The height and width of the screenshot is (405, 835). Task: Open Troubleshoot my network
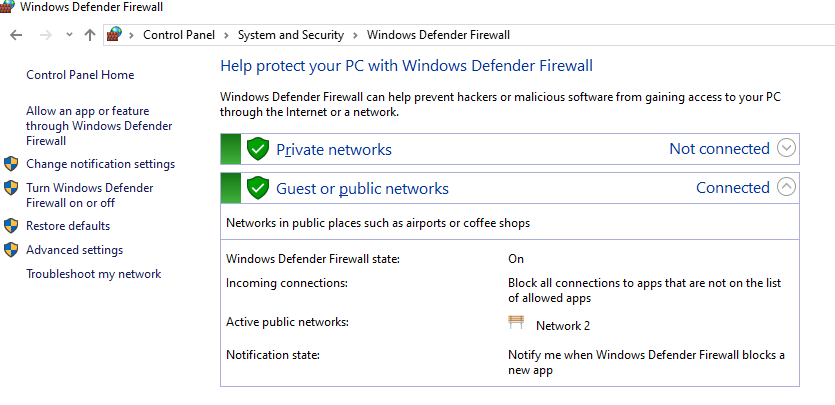click(94, 274)
